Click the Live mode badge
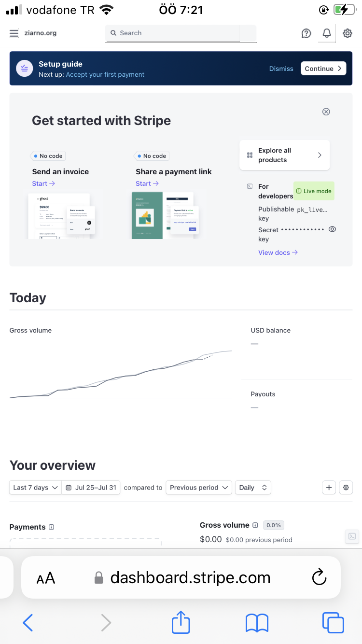The height and width of the screenshot is (644, 362). pos(314,191)
